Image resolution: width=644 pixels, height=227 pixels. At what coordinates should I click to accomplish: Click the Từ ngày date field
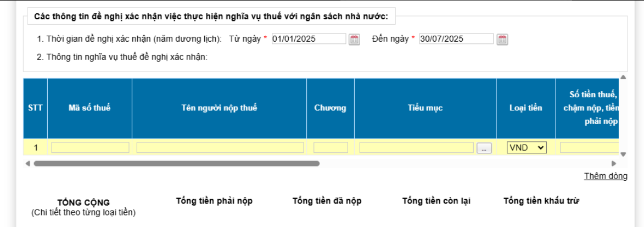[x=309, y=39]
